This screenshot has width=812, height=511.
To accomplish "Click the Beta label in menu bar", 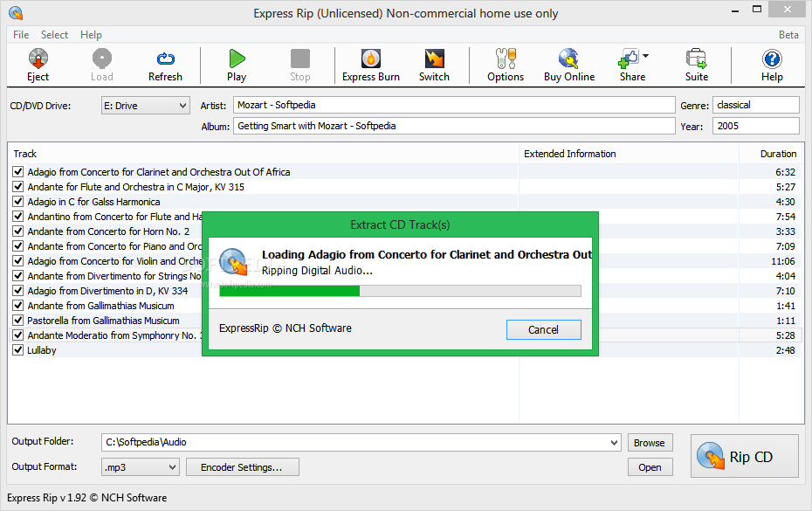I will 788,35.
